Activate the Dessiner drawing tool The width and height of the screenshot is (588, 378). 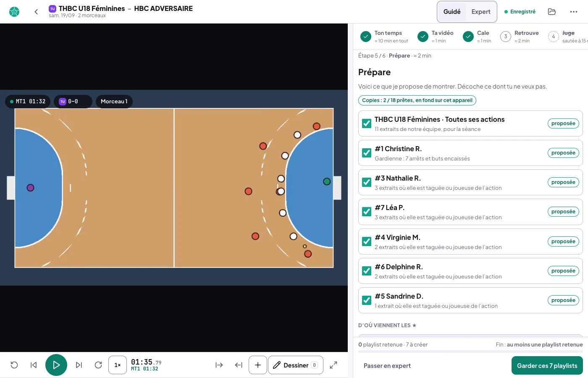296,365
